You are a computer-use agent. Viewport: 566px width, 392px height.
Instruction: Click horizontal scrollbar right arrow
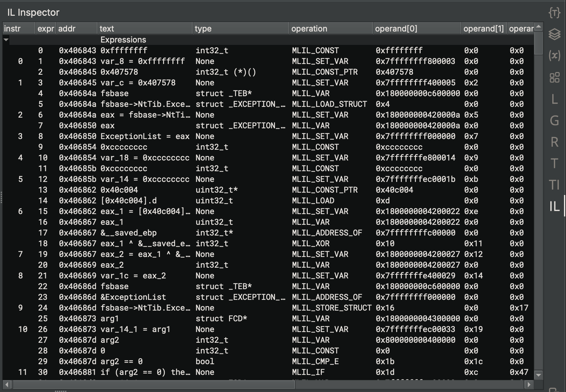[x=529, y=385]
